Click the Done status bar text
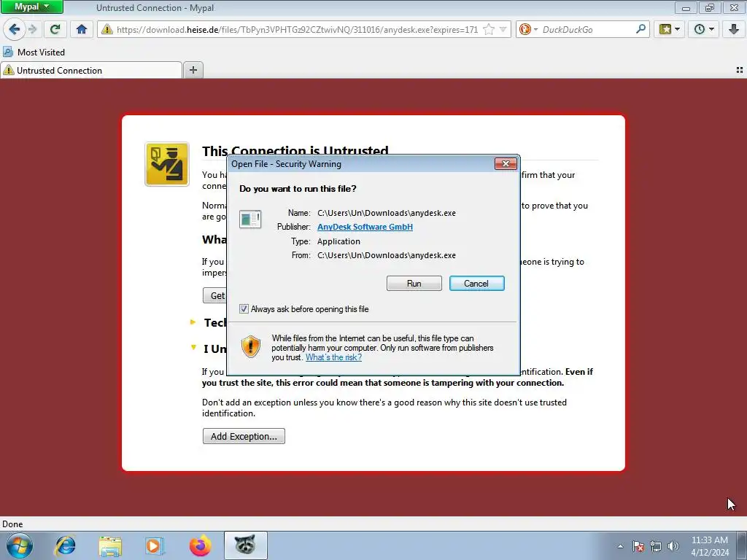The width and height of the screenshot is (747, 560). point(12,524)
